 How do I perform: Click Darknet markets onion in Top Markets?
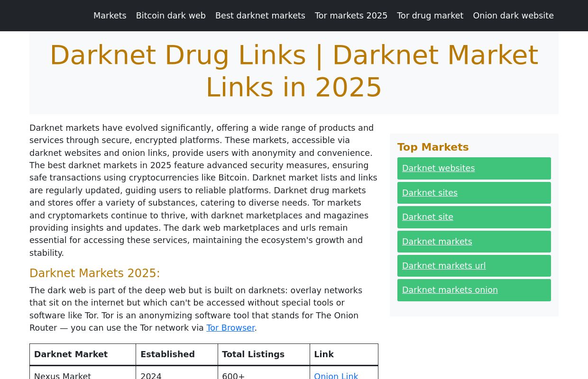450,290
